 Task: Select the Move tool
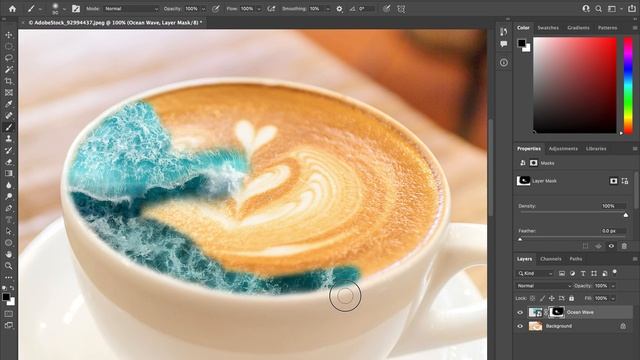point(9,35)
